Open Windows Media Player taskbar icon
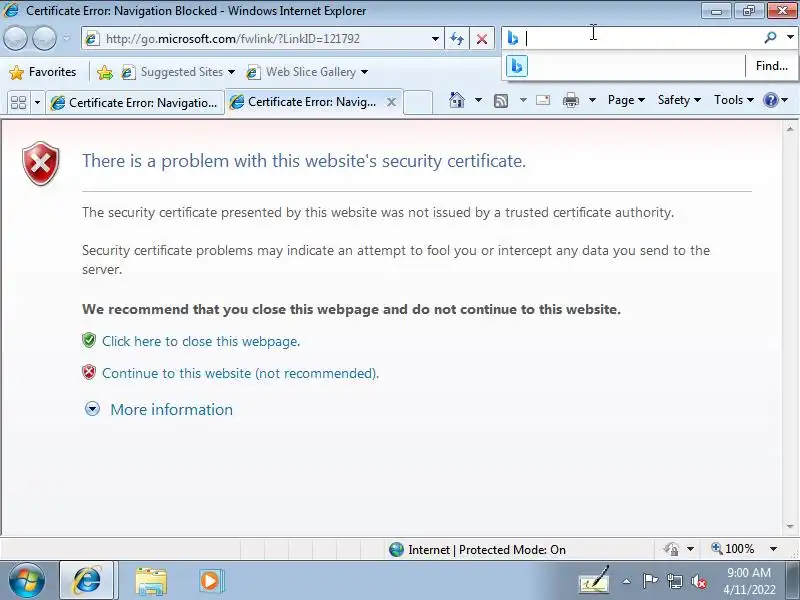 click(210, 581)
